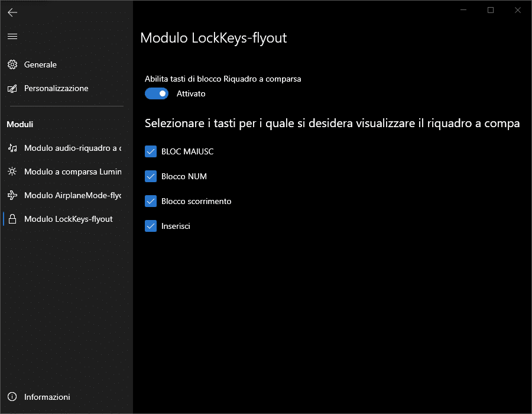Click the gear icon beside Generale
This screenshot has height=414, width=532.
pyautogui.click(x=12, y=64)
